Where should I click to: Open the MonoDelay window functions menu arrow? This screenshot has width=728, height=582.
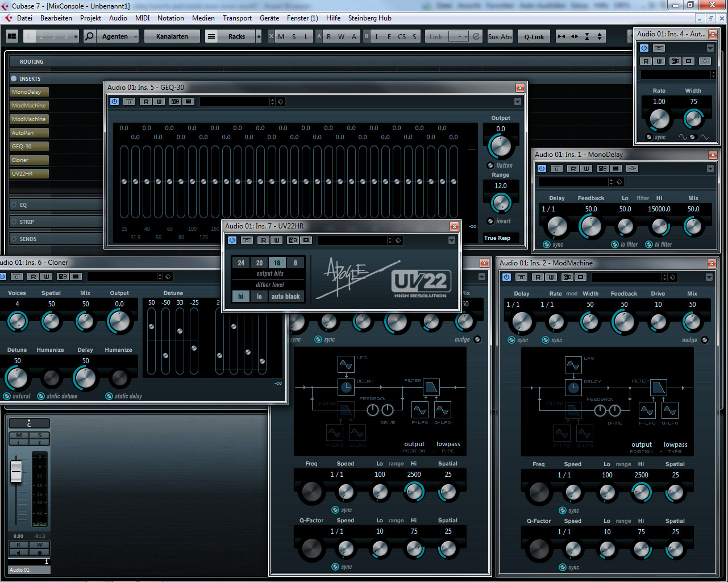(x=710, y=169)
